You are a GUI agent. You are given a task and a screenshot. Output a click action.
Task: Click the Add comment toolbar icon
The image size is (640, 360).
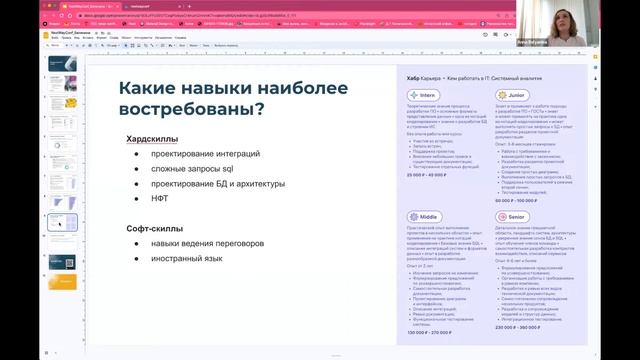(x=162, y=45)
